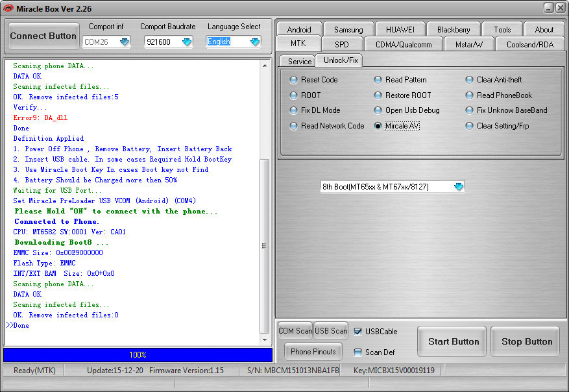The width and height of the screenshot is (569, 392).
Task: Click the 'EMMC Size: 0x00E9000000' log line
Action: point(58,252)
